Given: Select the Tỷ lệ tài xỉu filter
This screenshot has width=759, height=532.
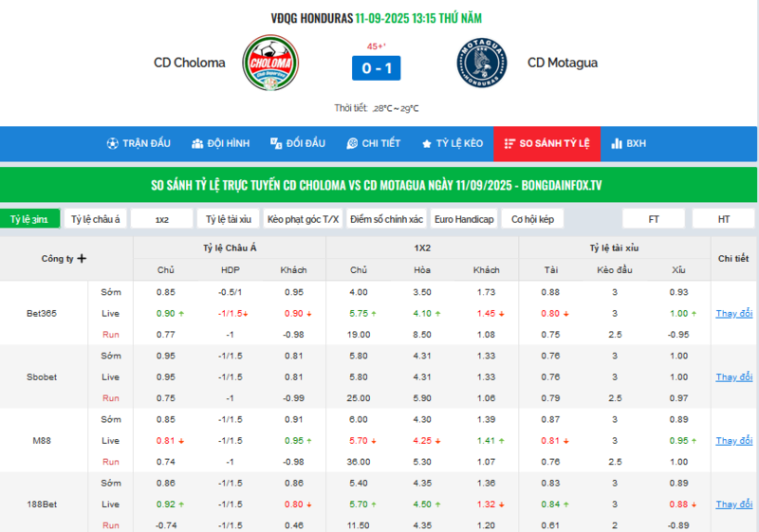Looking at the screenshot, I should (229, 219).
